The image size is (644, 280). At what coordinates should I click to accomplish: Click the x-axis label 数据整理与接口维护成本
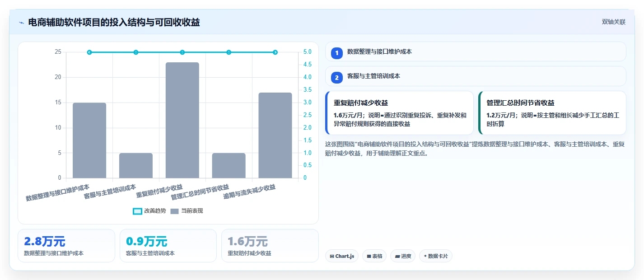coord(57,192)
